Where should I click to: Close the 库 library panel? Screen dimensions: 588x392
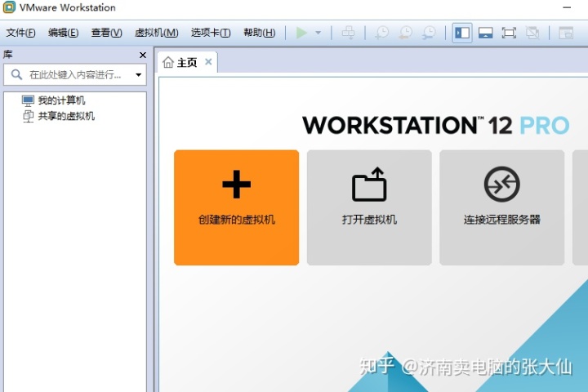tap(143, 56)
